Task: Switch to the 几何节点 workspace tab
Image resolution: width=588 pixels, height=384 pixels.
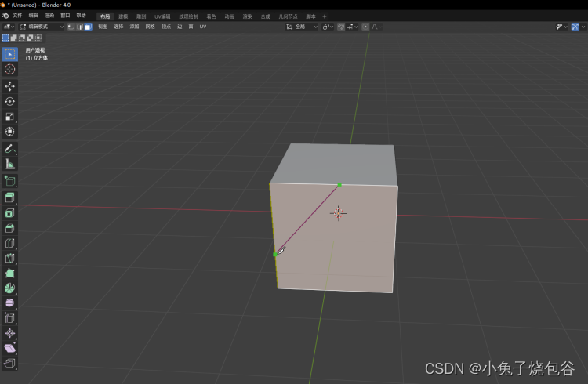Action: click(288, 16)
